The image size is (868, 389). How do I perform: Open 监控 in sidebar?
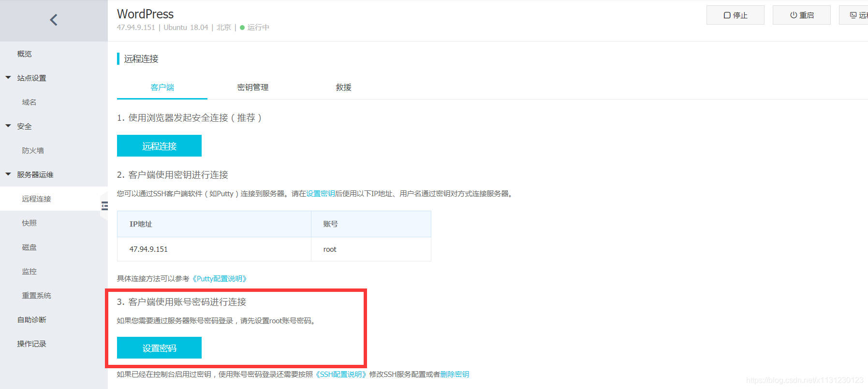click(x=29, y=271)
